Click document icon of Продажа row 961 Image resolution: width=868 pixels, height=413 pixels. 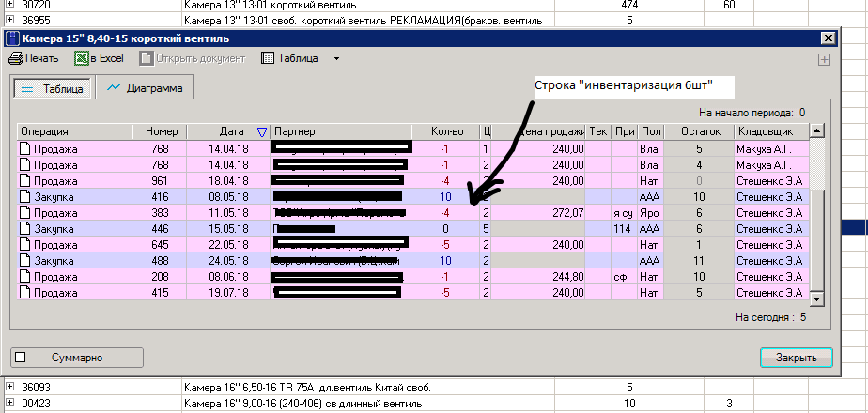click(25, 180)
